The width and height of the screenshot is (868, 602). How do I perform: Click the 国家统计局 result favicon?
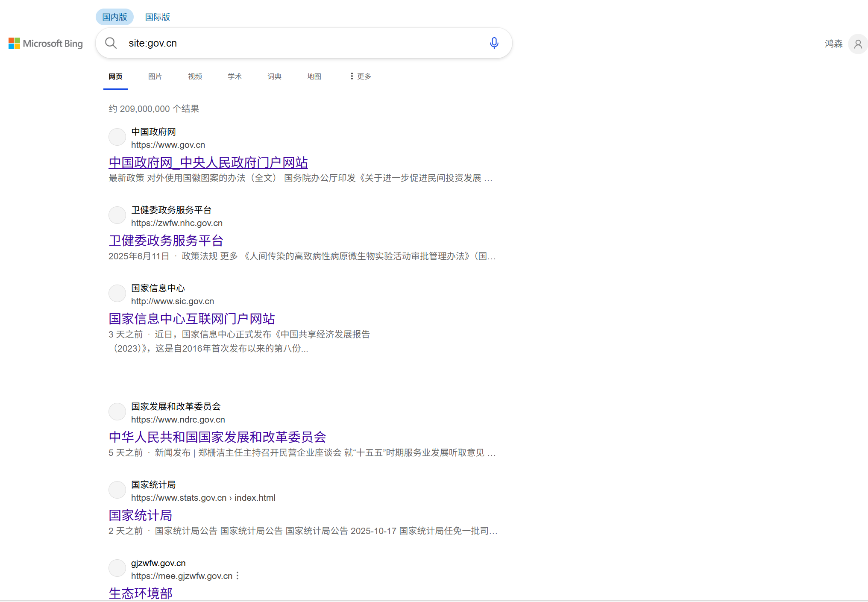click(117, 490)
